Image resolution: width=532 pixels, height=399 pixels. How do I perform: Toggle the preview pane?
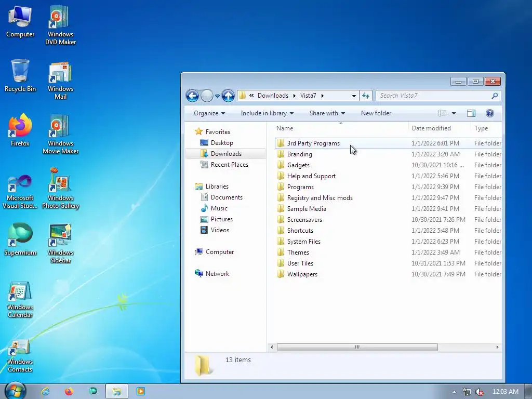[x=471, y=113]
